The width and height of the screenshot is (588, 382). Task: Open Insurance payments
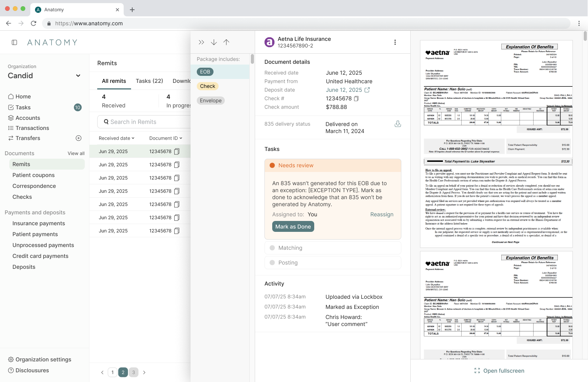(x=38, y=223)
